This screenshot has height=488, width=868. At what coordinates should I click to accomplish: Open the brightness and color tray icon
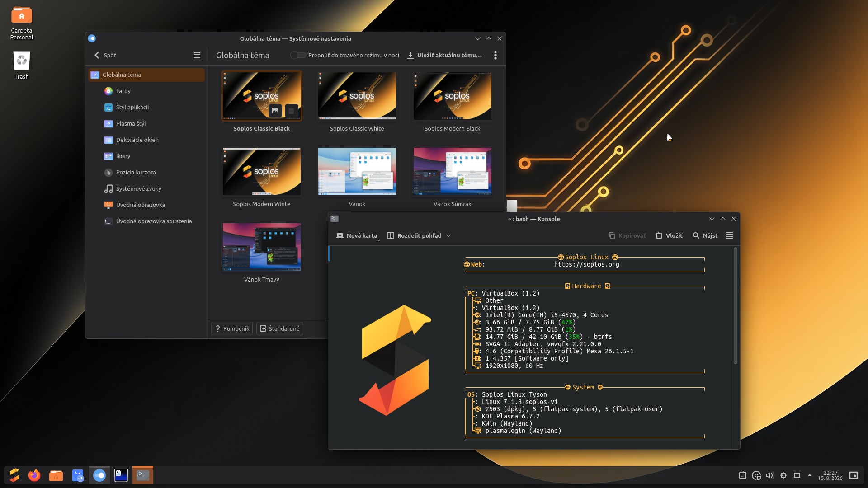pyautogui.click(x=783, y=475)
